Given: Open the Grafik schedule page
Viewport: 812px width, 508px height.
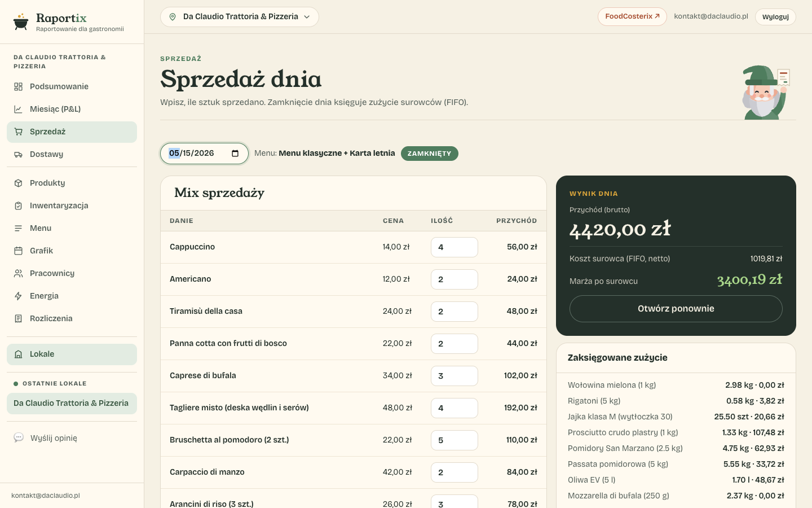Looking at the screenshot, I should pyautogui.click(x=72, y=251).
